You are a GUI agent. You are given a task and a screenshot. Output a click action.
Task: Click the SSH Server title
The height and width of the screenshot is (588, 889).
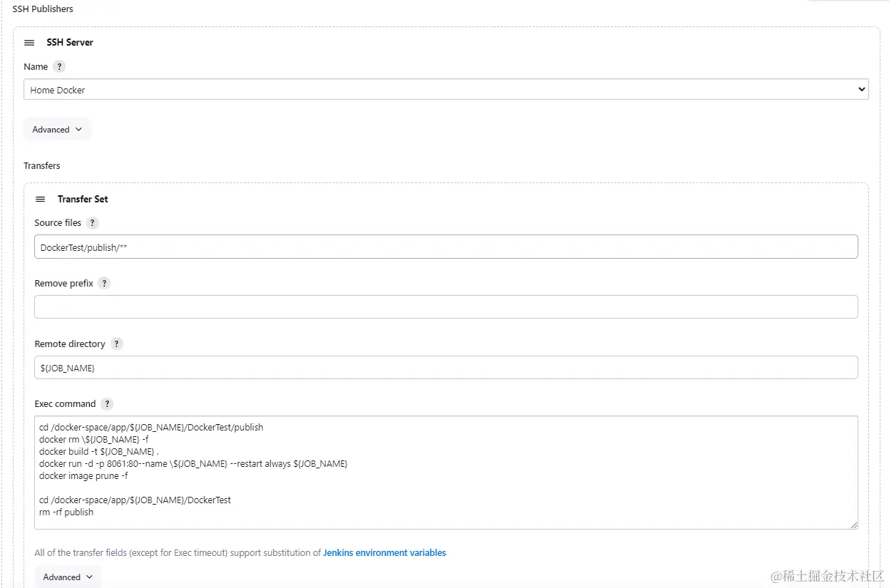pos(70,42)
